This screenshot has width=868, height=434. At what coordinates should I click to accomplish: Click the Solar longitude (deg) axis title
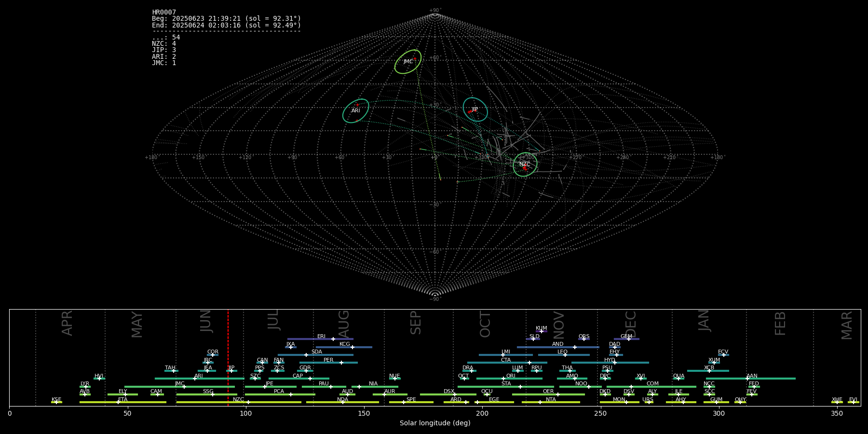pos(435,423)
